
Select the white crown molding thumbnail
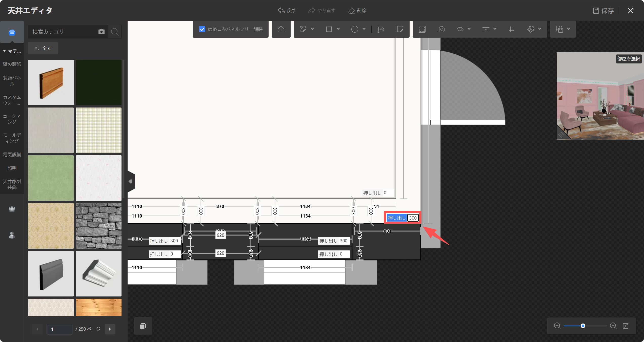coord(99,274)
